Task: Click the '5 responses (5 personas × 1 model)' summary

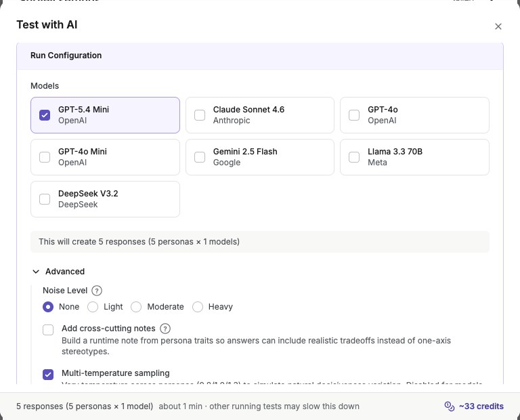Action: [85, 406]
